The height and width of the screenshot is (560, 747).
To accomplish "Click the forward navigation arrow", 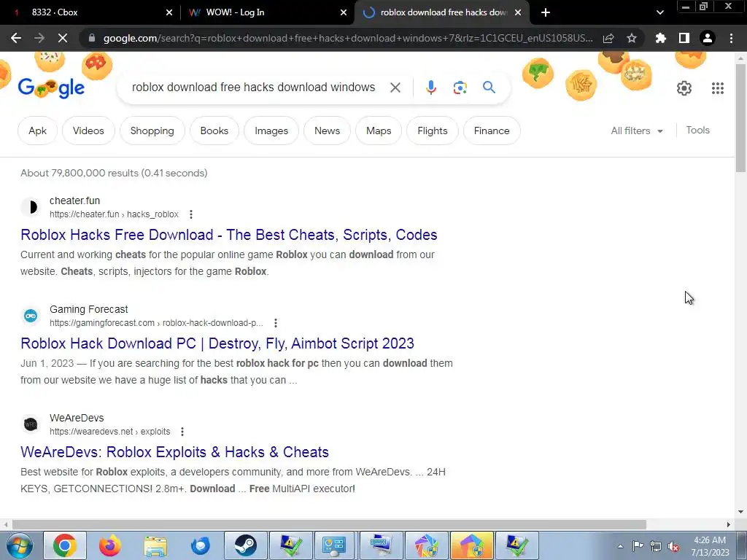I will coord(39,38).
